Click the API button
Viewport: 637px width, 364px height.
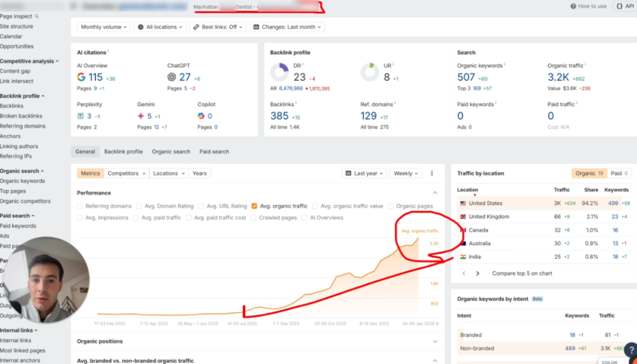(x=624, y=6)
